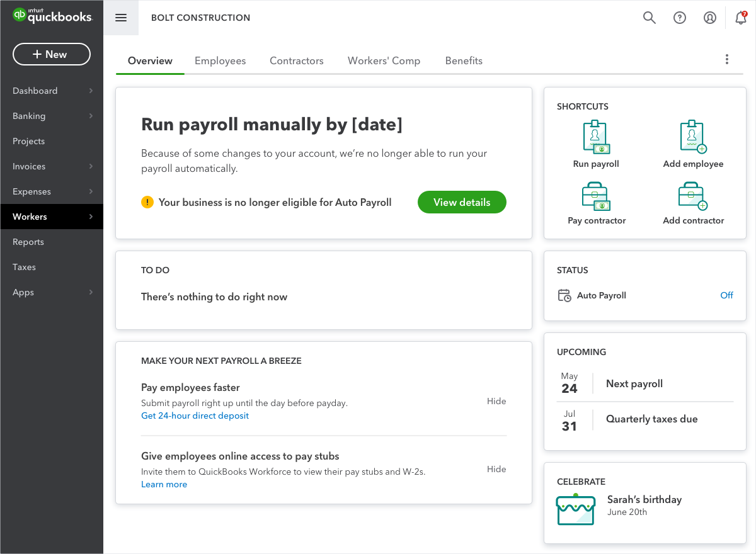The image size is (756, 554).
Task: Expand the Banking sidebar submenu
Action: (x=91, y=116)
